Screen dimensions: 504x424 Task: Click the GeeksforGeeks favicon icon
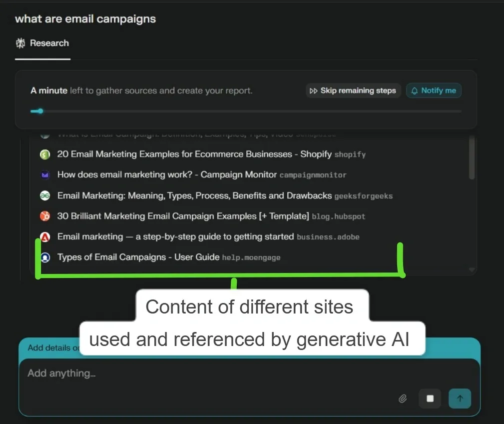point(45,195)
